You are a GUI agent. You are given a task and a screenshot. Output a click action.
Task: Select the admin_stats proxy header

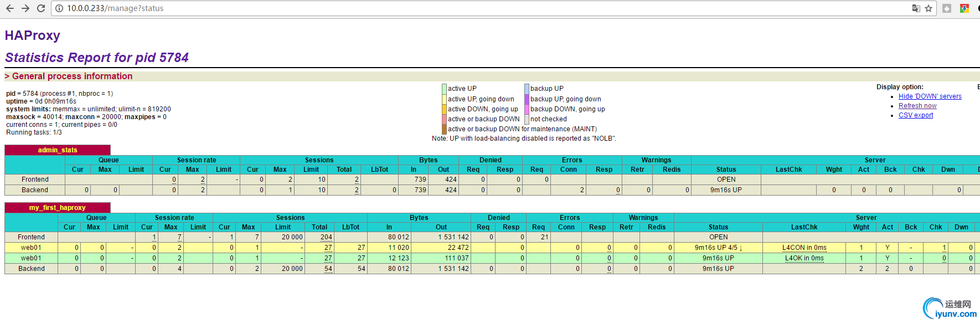click(58, 150)
